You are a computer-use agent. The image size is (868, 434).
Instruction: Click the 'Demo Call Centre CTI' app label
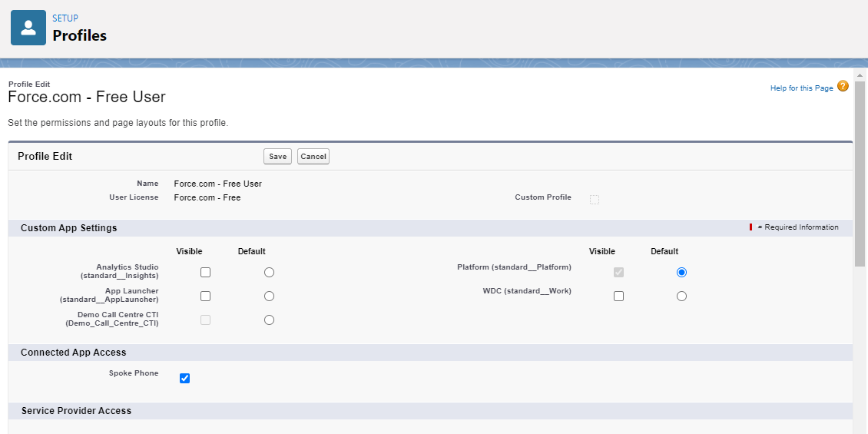point(112,319)
